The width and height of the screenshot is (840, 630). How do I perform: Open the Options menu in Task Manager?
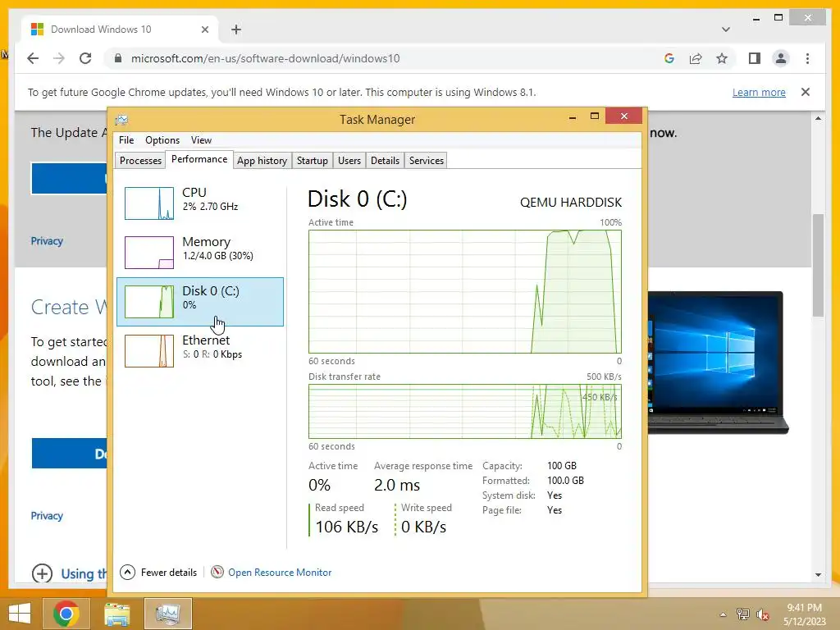162,139
